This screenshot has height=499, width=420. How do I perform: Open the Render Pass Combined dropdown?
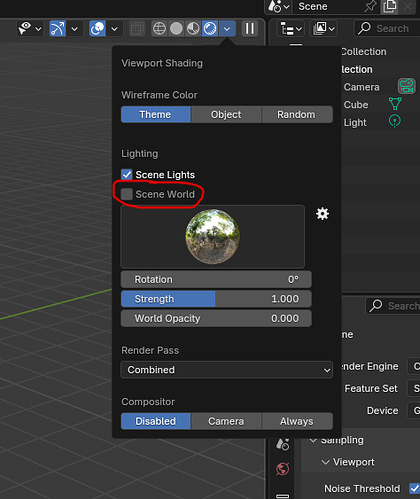(227, 370)
